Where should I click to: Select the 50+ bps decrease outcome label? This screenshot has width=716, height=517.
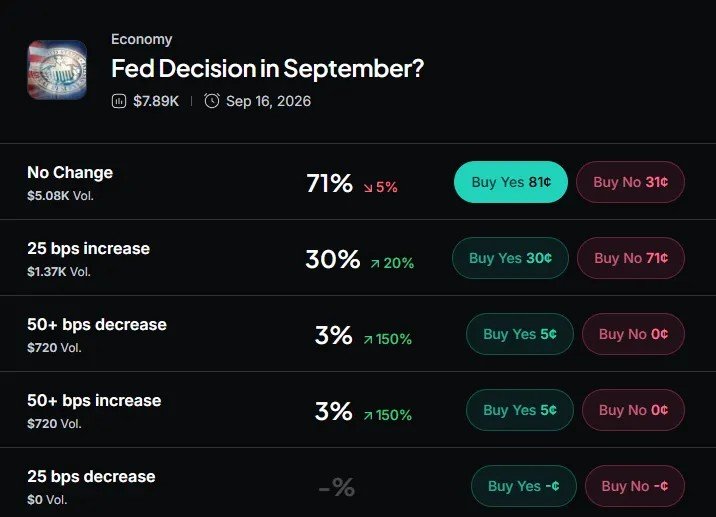click(x=97, y=324)
